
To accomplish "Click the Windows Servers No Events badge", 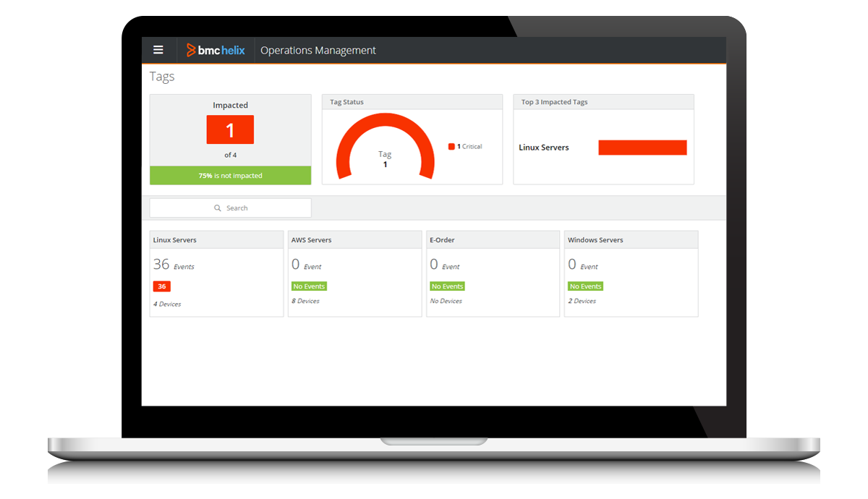I will (585, 286).
